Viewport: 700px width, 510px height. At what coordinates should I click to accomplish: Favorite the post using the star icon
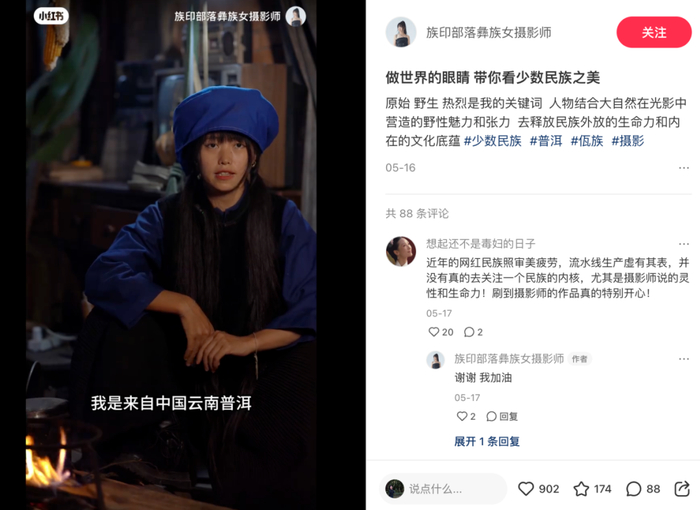581,489
